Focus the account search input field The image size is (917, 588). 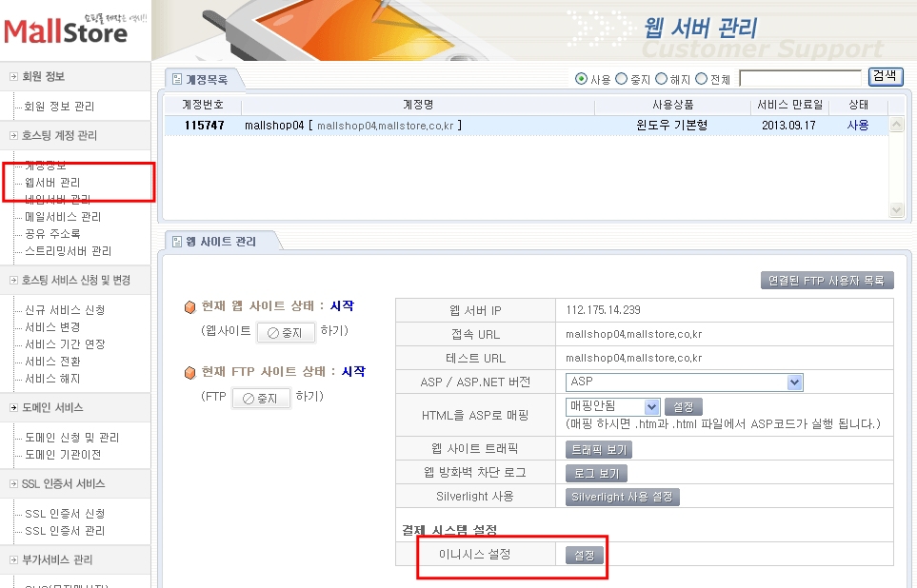[800, 78]
